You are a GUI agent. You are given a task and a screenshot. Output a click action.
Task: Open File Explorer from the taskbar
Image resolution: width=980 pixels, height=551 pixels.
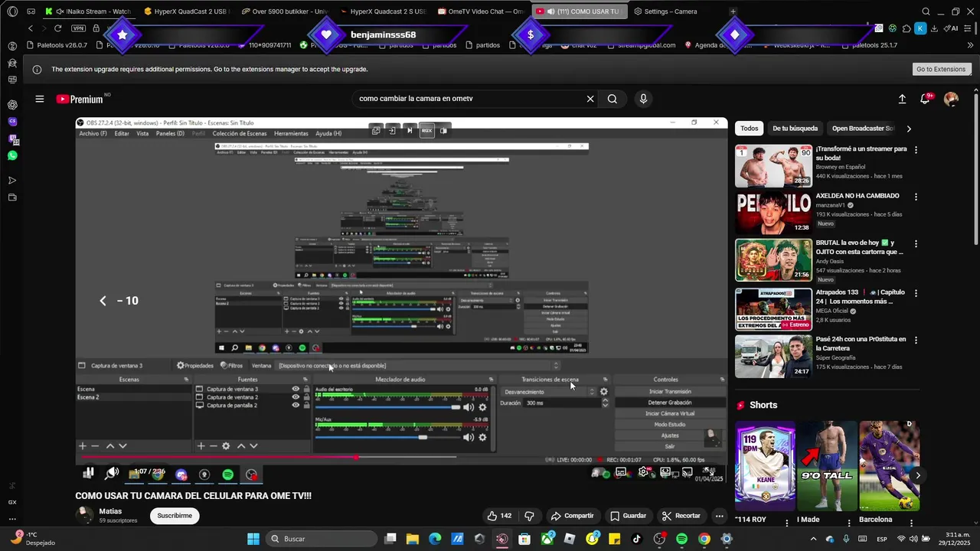coord(413,539)
